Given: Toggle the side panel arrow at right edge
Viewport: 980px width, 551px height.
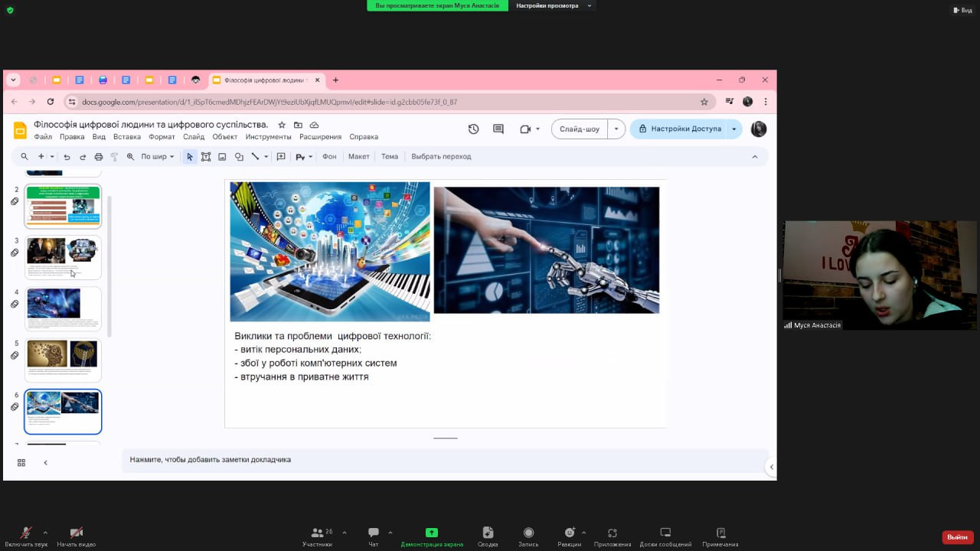Looking at the screenshot, I should tap(771, 467).
